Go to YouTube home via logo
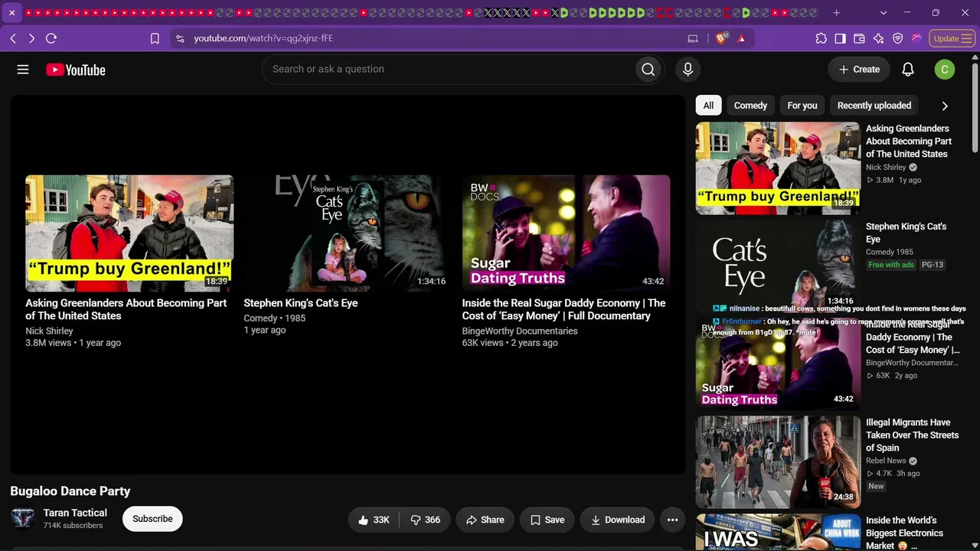Viewport: 980px width, 551px height. [76, 70]
